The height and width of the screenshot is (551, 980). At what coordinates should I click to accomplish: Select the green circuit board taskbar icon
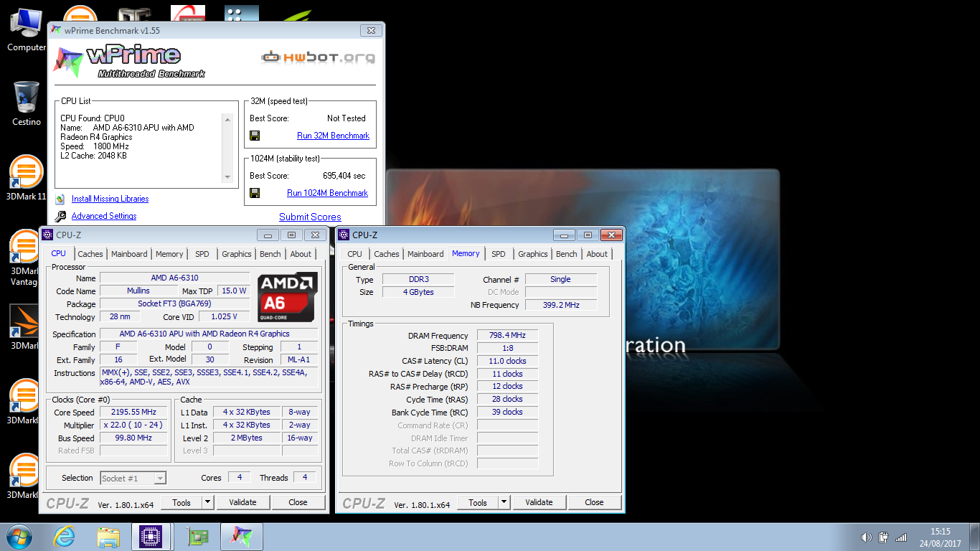[x=197, y=537]
